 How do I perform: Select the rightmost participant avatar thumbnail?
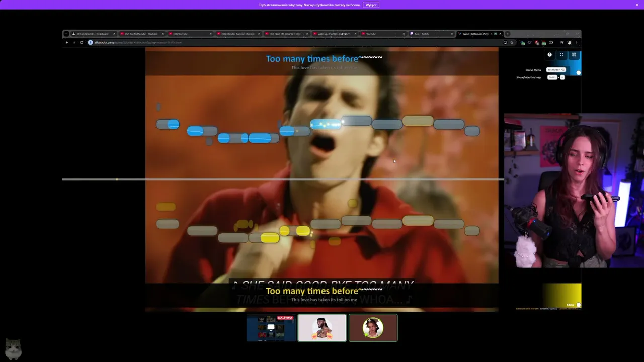[373, 328]
